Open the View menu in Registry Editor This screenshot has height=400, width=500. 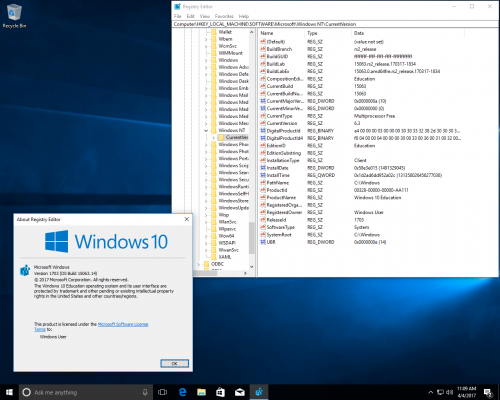point(205,16)
